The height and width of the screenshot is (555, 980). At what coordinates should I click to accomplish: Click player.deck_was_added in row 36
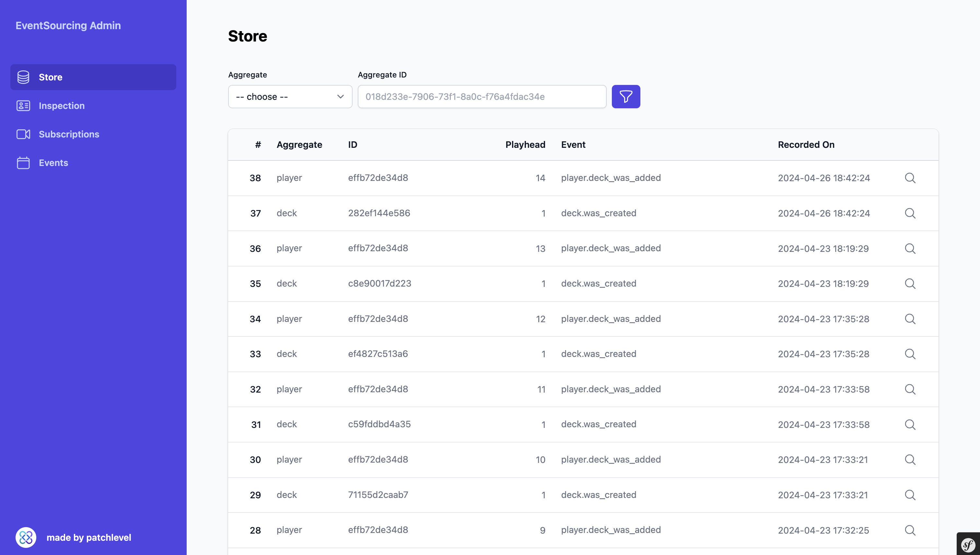[611, 249]
